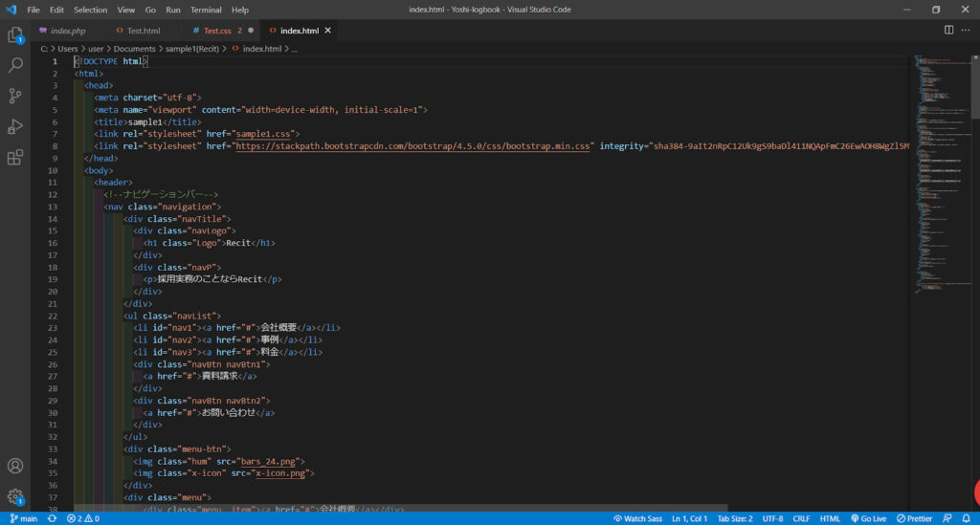Toggle Watch Sass in the status bar
This screenshot has height=525, width=980.
[x=637, y=518]
